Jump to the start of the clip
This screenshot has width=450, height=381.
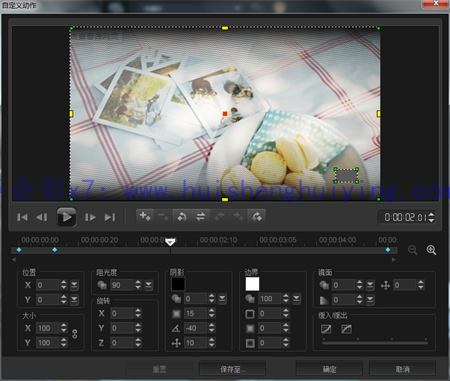22,217
